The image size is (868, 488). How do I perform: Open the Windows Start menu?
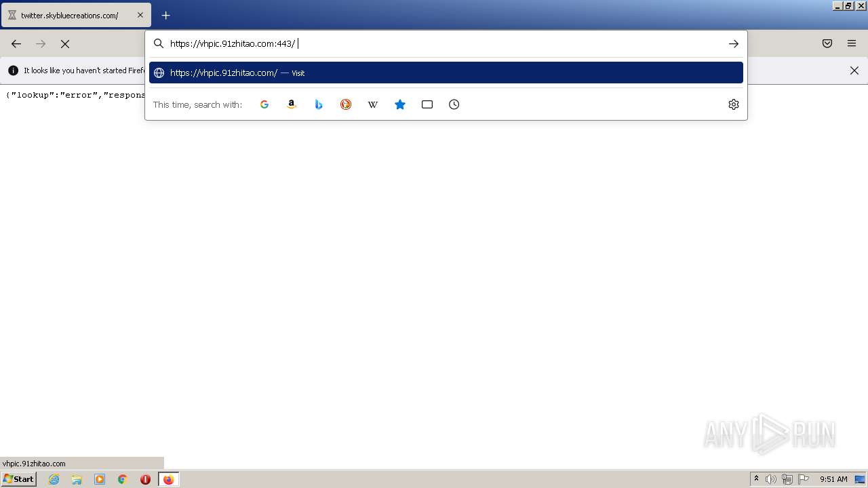[x=18, y=479]
